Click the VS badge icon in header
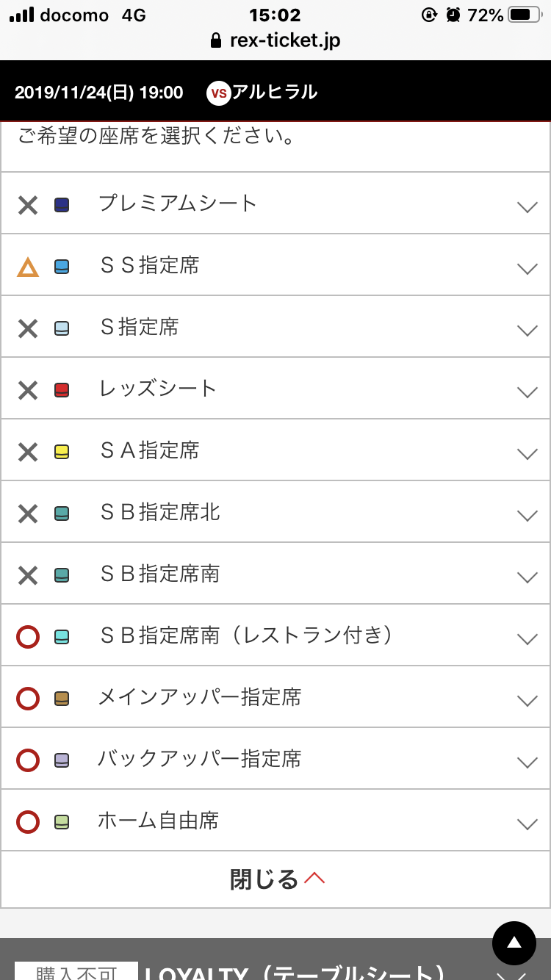Screen dimensions: 551x980 (218, 93)
